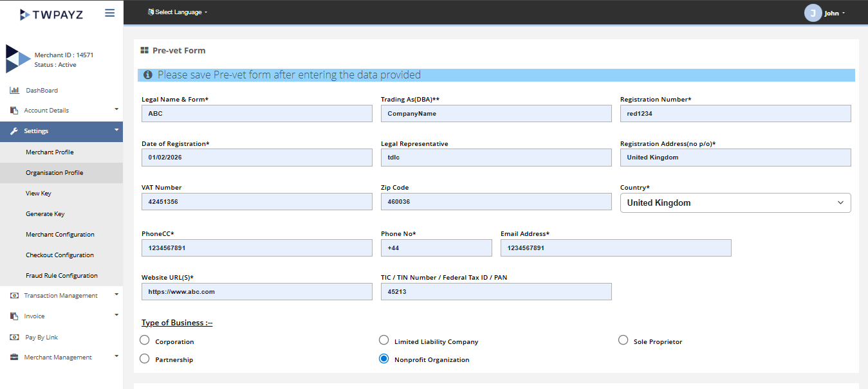Click the Merchant Management briefcase icon
Image resolution: width=868 pixels, height=389 pixels.
(x=14, y=357)
